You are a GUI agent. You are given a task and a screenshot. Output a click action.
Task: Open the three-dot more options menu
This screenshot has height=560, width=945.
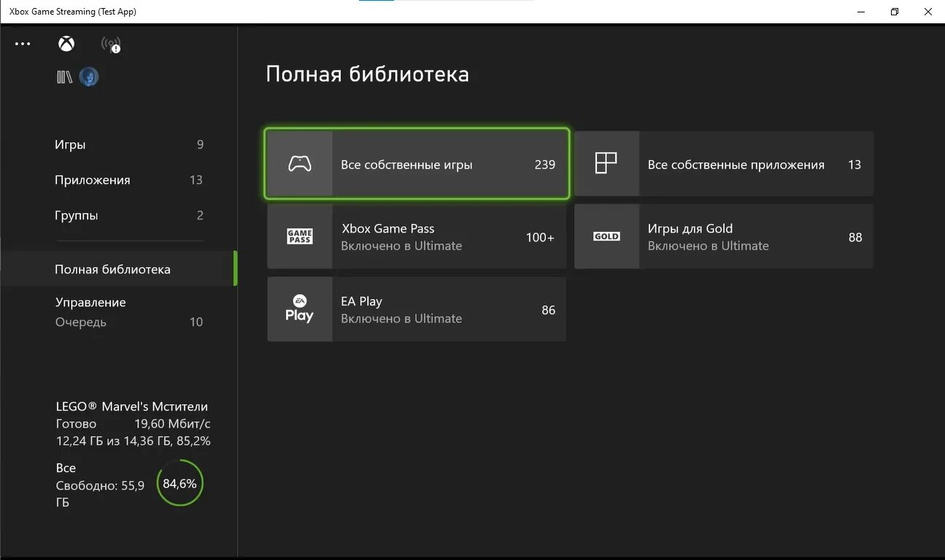click(23, 44)
